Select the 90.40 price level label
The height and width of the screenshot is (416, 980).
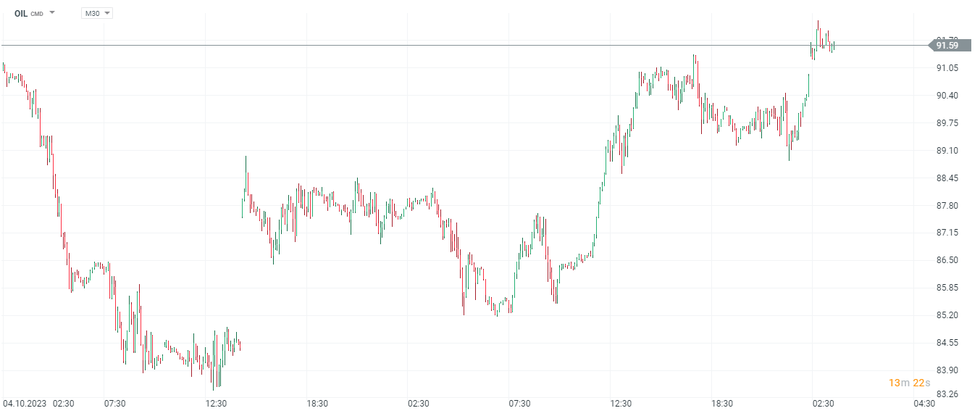pos(947,96)
